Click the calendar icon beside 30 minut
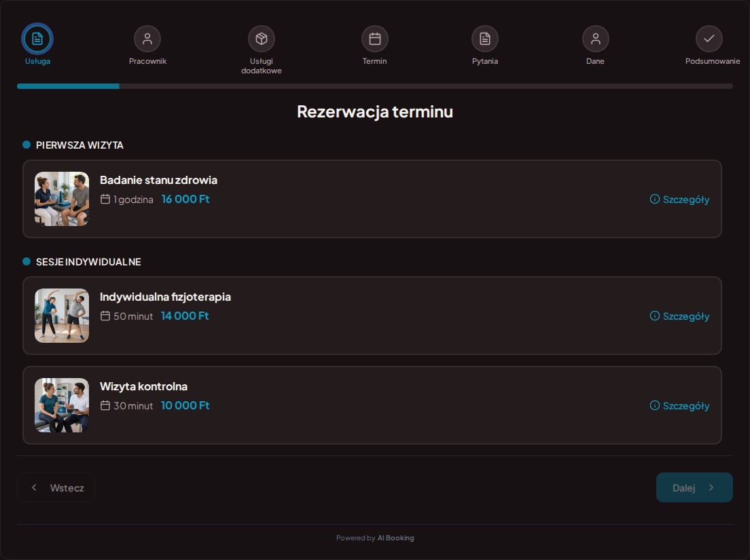The height and width of the screenshot is (560, 750). point(105,405)
